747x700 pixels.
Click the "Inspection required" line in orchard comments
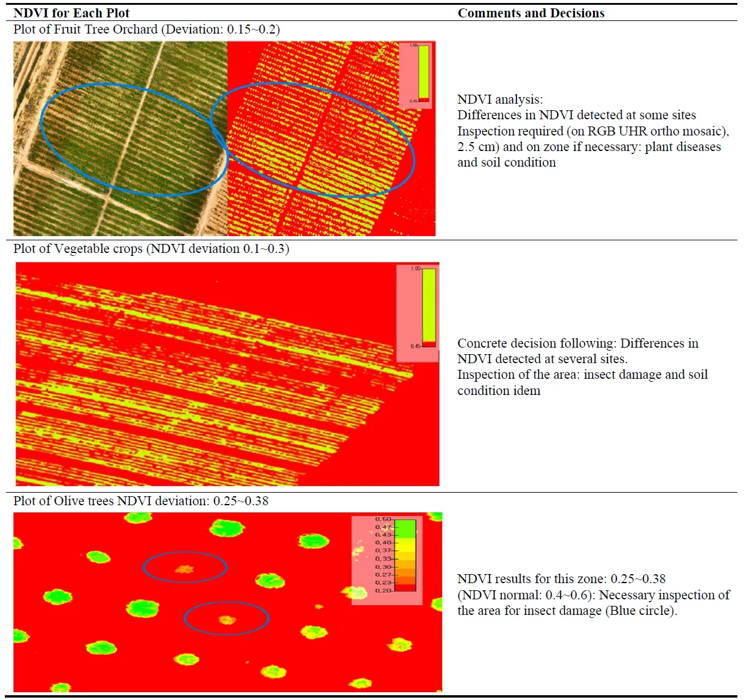coord(593,131)
